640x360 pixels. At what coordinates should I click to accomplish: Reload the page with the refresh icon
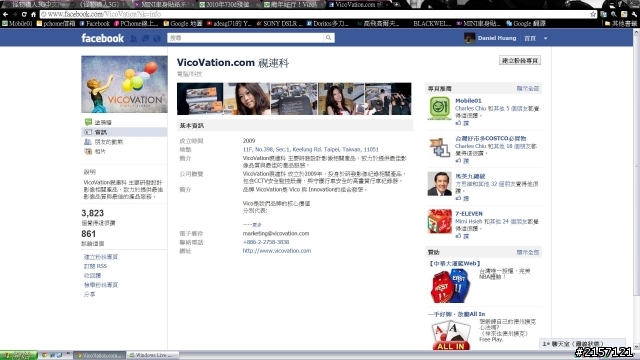pyautogui.click(x=24, y=14)
